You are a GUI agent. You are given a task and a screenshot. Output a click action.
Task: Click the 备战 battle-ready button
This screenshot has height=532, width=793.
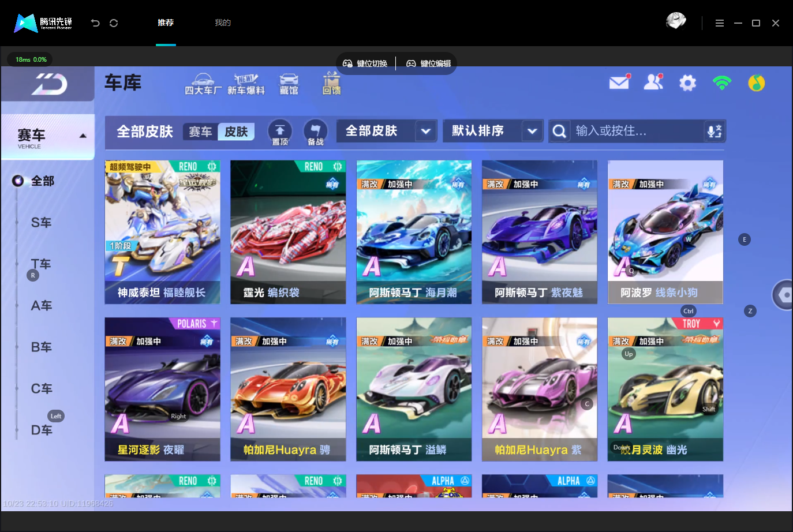pos(315,132)
